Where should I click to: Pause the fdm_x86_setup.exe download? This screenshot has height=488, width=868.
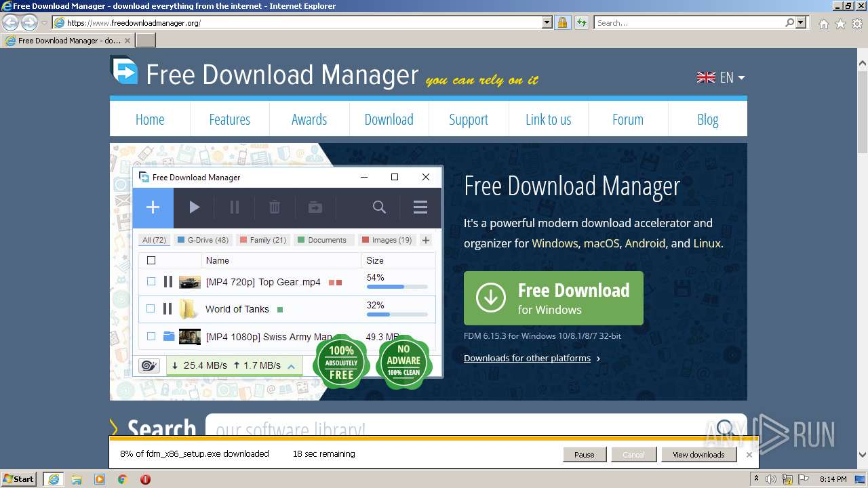click(x=584, y=455)
